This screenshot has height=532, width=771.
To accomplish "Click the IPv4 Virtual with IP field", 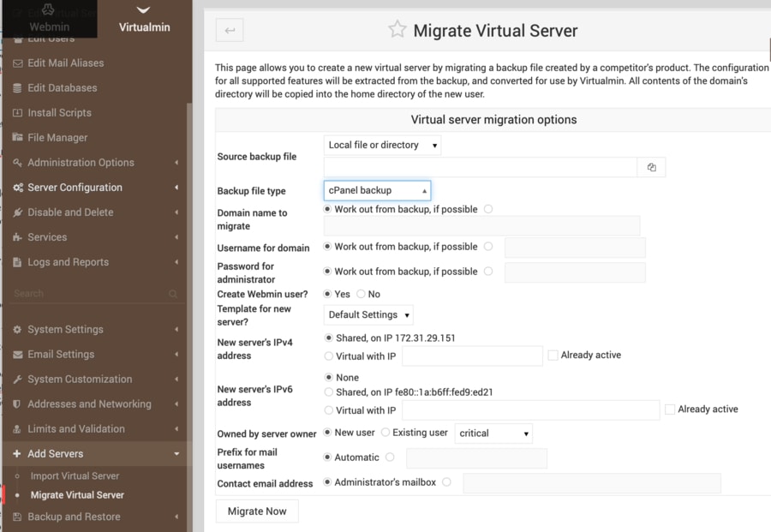I will pos(472,356).
